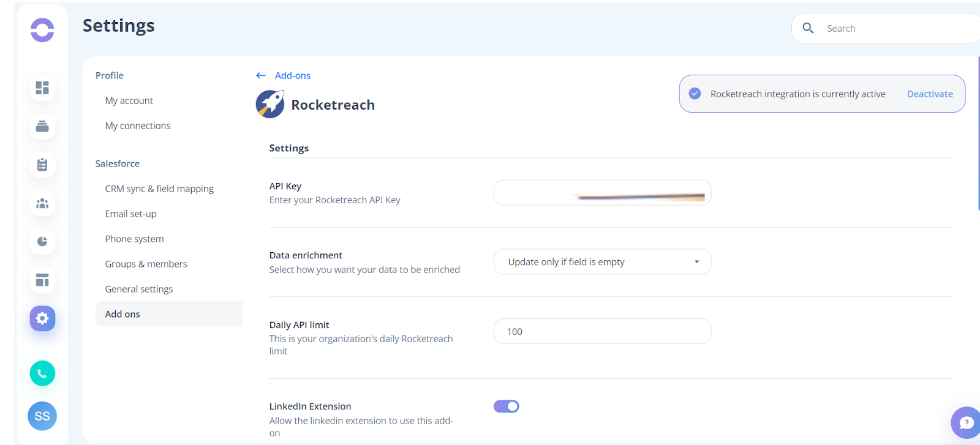Click the Daily API limit field
This screenshot has height=445, width=980.
(x=602, y=331)
